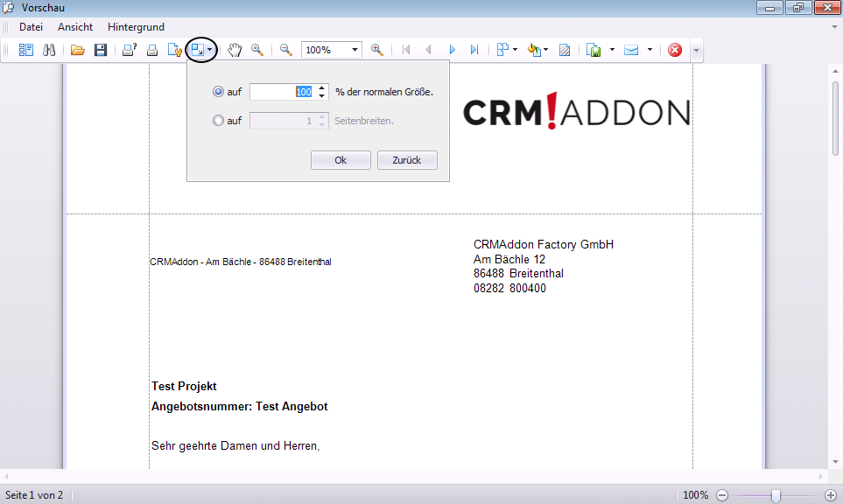
Task: Click the export document icon
Action: (x=594, y=50)
